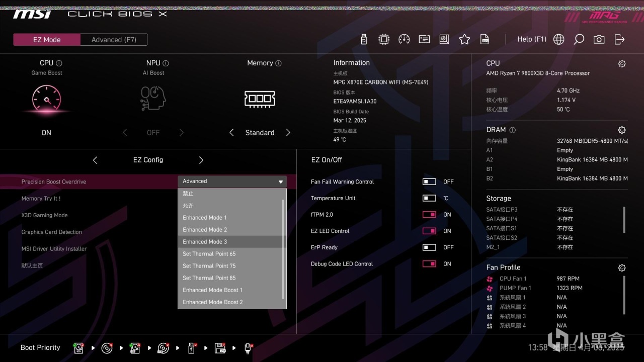Turn off Debug Code LED Control

click(429, 264)
